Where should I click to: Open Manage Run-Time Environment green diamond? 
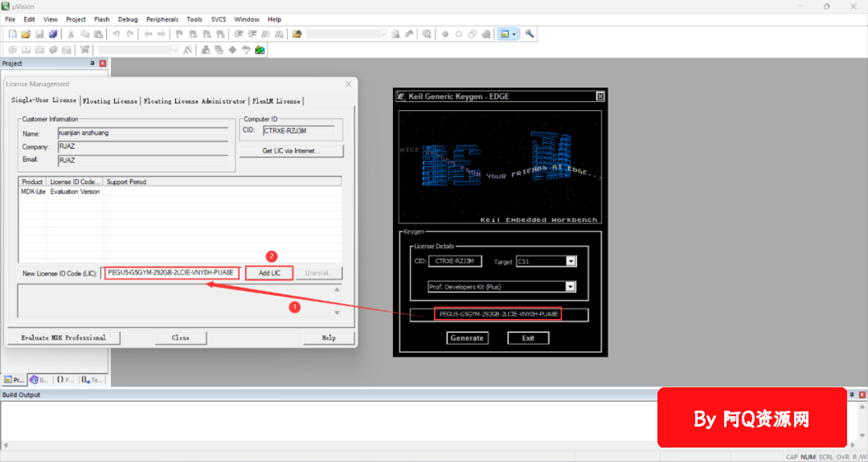(232, 50)
